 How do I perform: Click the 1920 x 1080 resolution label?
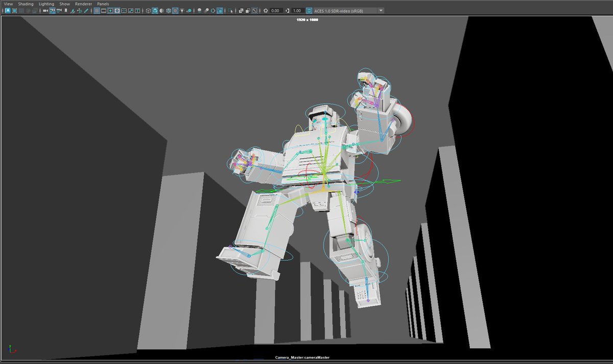click(x=307, y=19)
